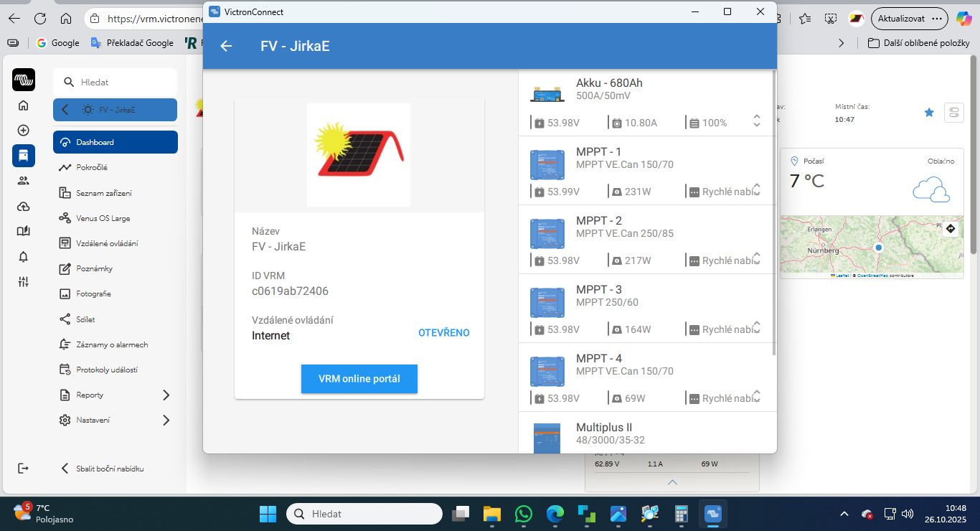The width and height of the screenshot is (980, 531).
Task: Open Sdílet in the sidebar
Action: pos(116,319)
